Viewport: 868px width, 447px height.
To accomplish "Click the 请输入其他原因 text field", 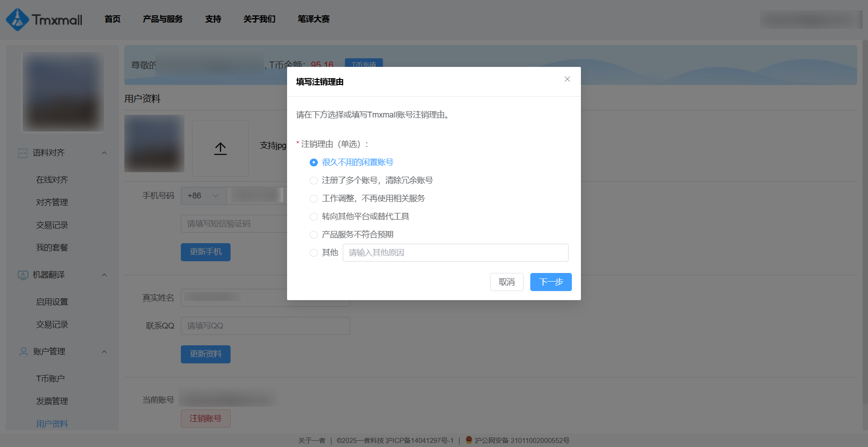I will click(x=455, y=253).
